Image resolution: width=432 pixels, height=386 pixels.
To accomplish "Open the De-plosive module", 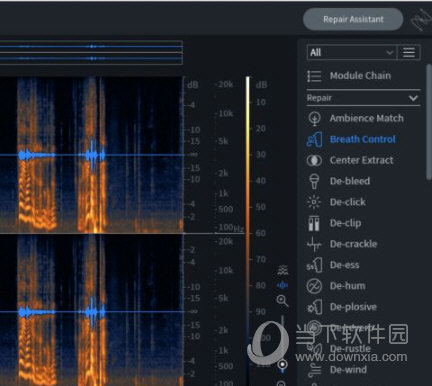I will [342, 307].
